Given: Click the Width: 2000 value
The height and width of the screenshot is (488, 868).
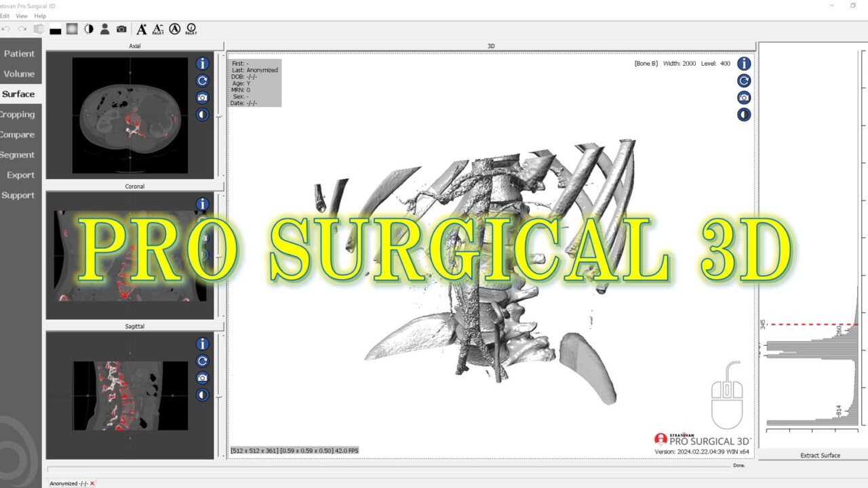Looking at the screenshot, I should pos(679,64).
